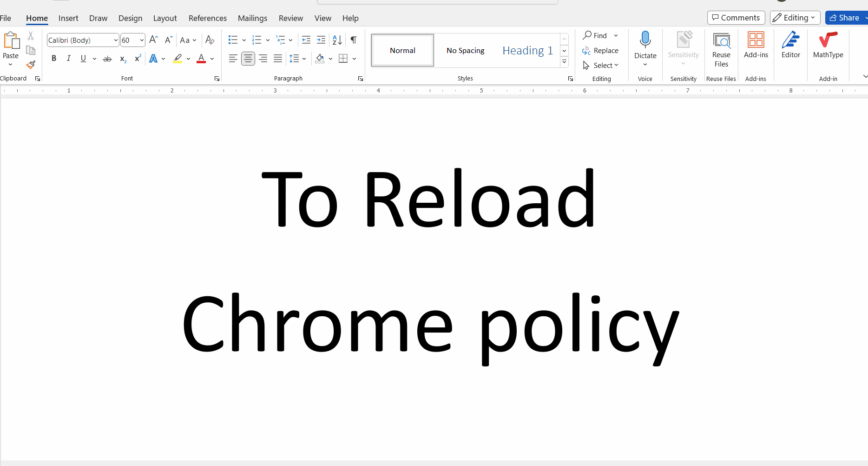Viewport: 868px width, 466px height.
Task: Expand underline style options arrow
Action: [94, 59]
